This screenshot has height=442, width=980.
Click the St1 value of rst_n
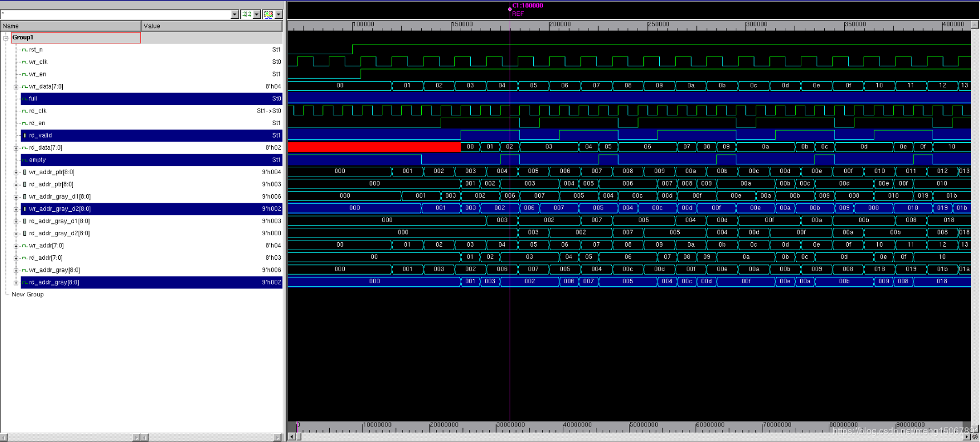[x=276, y=50]
